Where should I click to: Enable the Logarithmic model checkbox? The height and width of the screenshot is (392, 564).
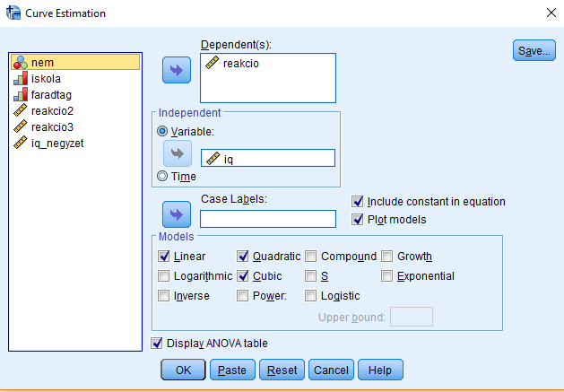click(164, 276)
